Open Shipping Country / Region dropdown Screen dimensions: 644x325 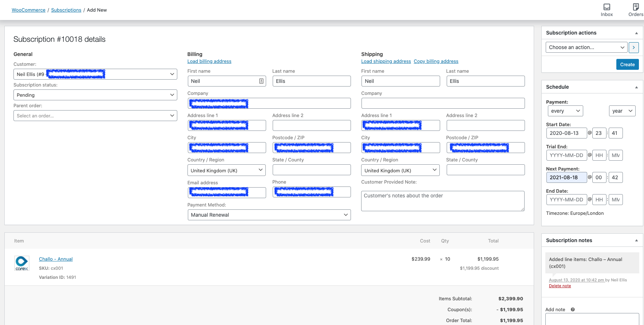click(x=400, y=170)
